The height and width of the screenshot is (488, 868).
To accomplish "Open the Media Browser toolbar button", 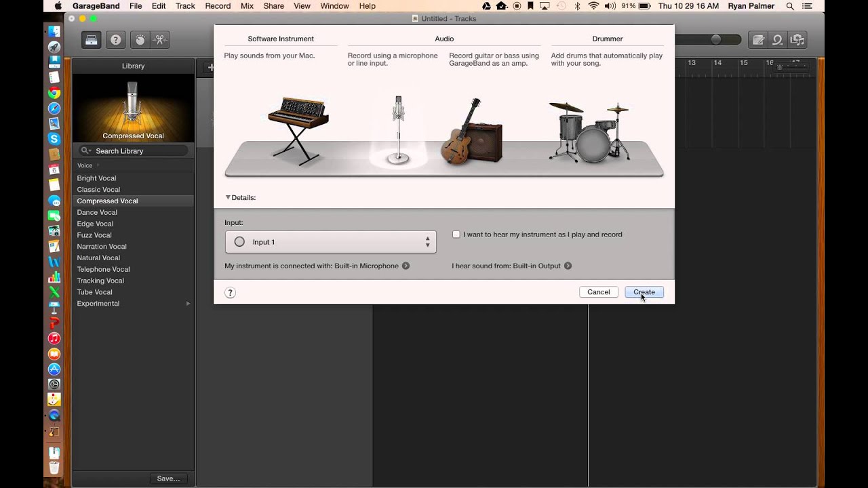I will (x=797, y=40).
